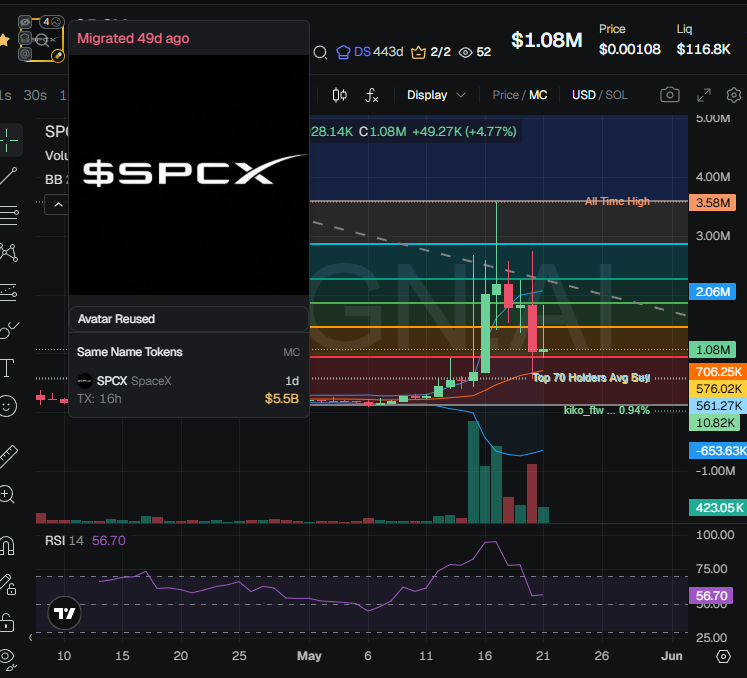Select the trend line drawing tool
This screenshot has width=747, height=678.
[x=9, y=176]
